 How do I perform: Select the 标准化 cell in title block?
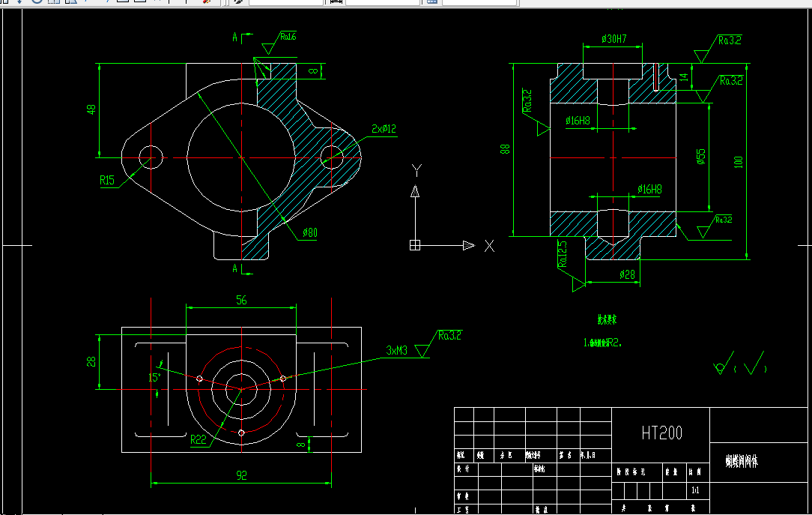[x=539, y=469]
